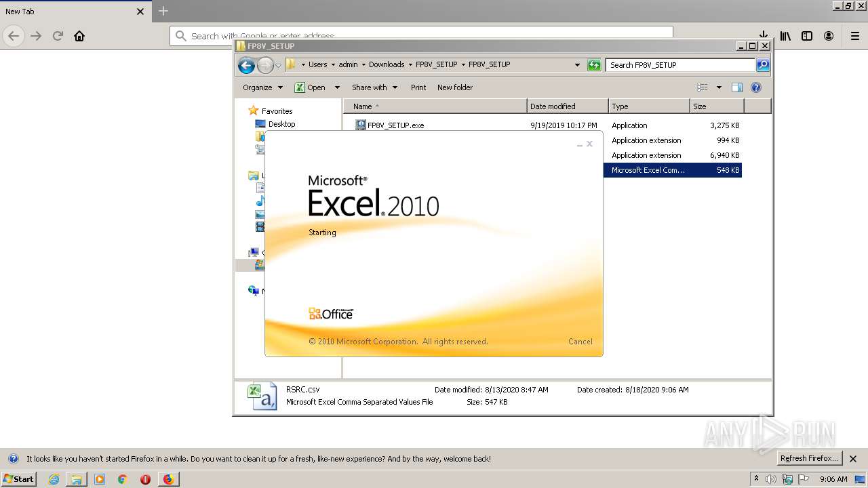The width and height of the screenshot is (868, 488).
Task: Launch Internet Explorer from the taskbar
Action: [x=54, y=479]
